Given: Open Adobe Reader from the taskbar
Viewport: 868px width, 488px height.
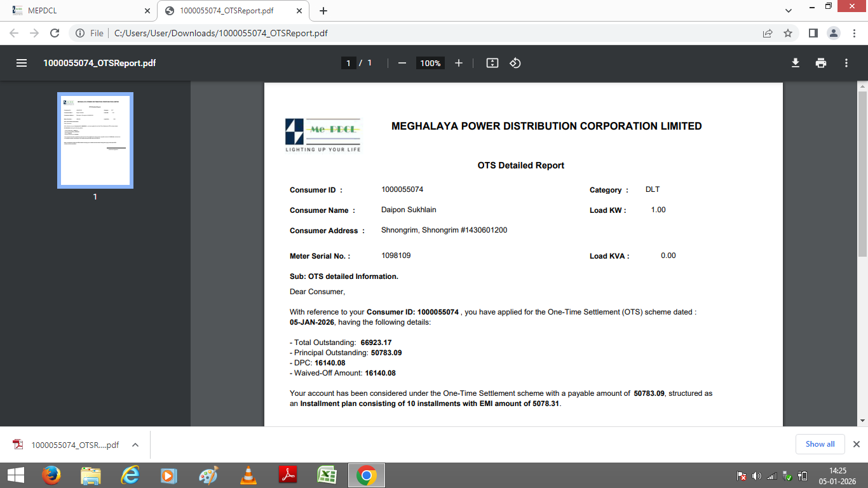Looking at the screenshot, I should [x=288, y=475].
